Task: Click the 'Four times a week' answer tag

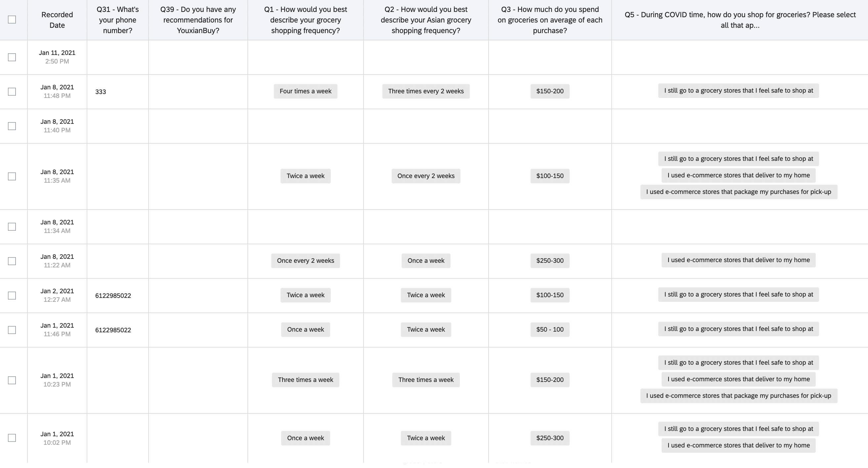Action: pyautogui.click(x=305, y=91)
